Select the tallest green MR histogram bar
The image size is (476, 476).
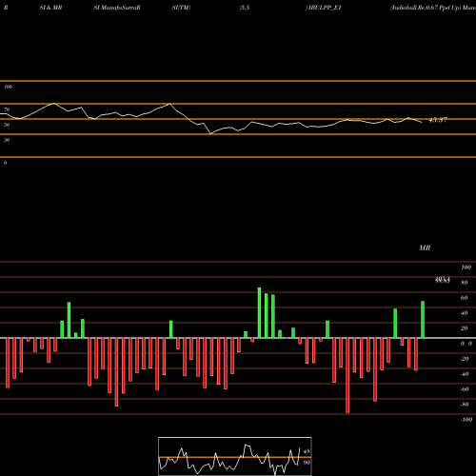click(x=259, y=313)
